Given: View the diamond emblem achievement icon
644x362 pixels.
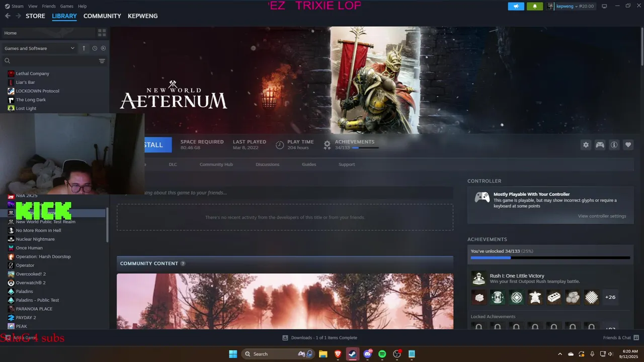Looking at the screenshot, I should click(517, 297).
